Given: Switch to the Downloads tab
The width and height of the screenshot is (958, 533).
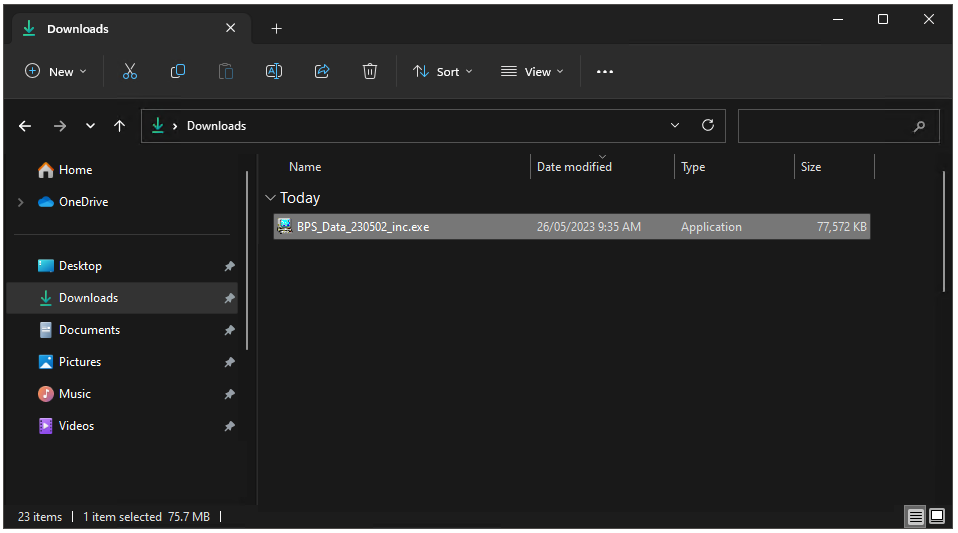Looking at the screenshot, I should [x=78, y=29].
